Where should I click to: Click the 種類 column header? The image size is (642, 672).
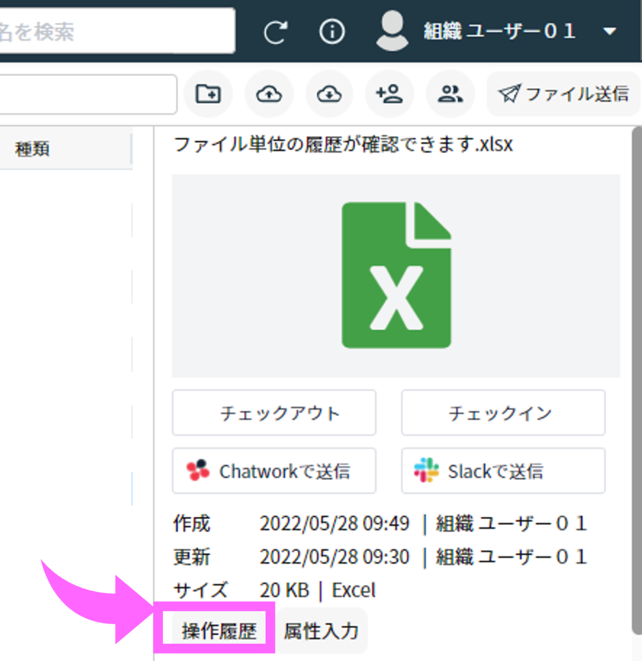click(x=32, y=149)
